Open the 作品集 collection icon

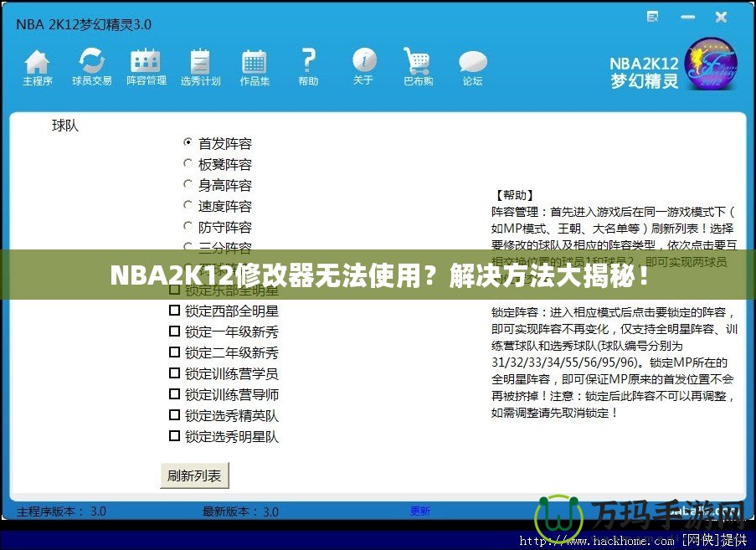click(255, 68)
